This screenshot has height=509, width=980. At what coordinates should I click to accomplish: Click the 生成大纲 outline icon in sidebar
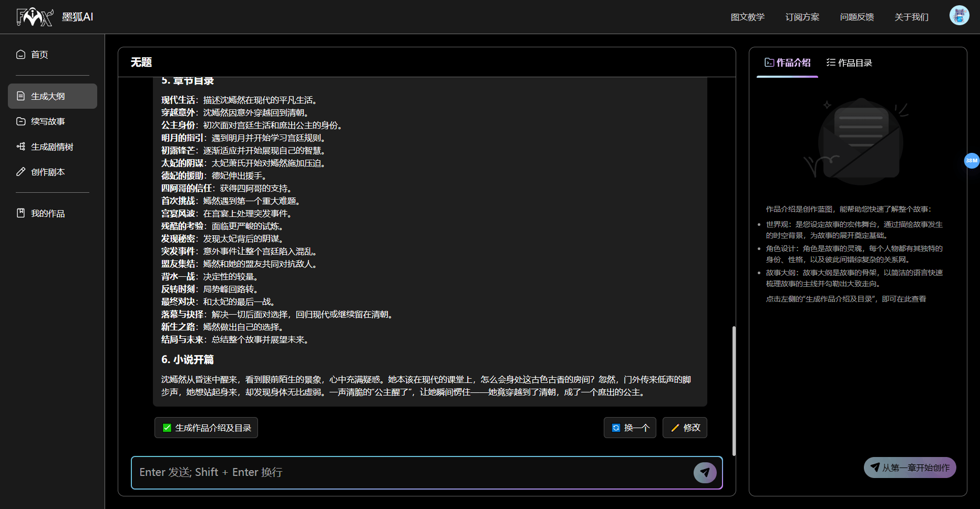(20, 96)
